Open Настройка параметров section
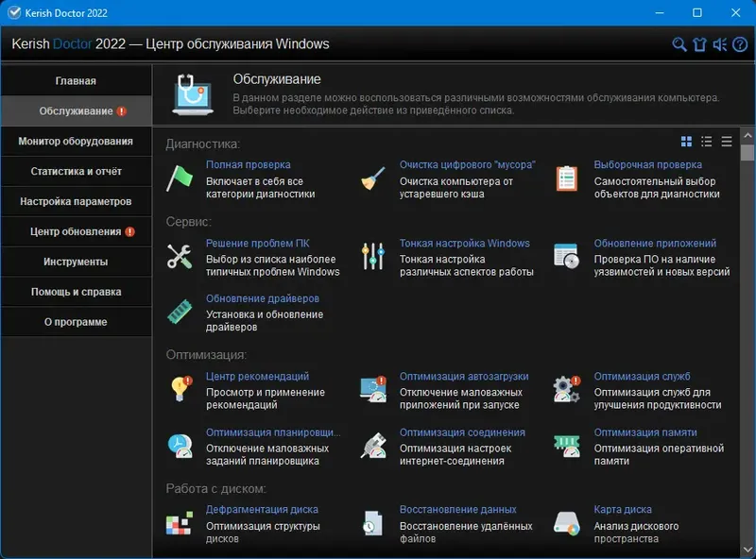This screenshot has height=559, width=756. pos(76,201)
